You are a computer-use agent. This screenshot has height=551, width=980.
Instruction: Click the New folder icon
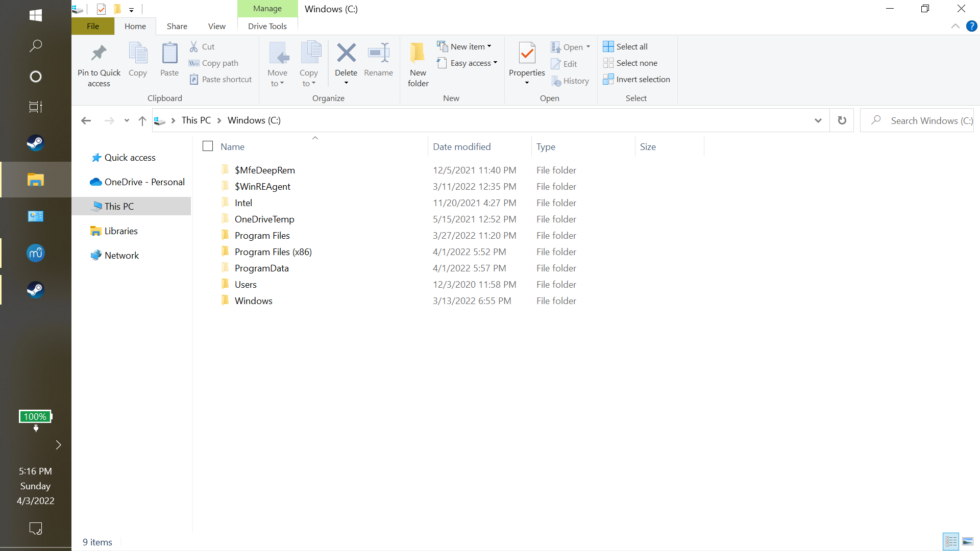[418, 54]
